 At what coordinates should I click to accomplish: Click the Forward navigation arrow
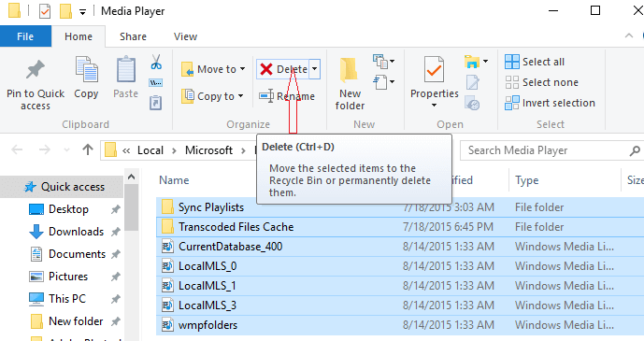click(x=44, y=150)
